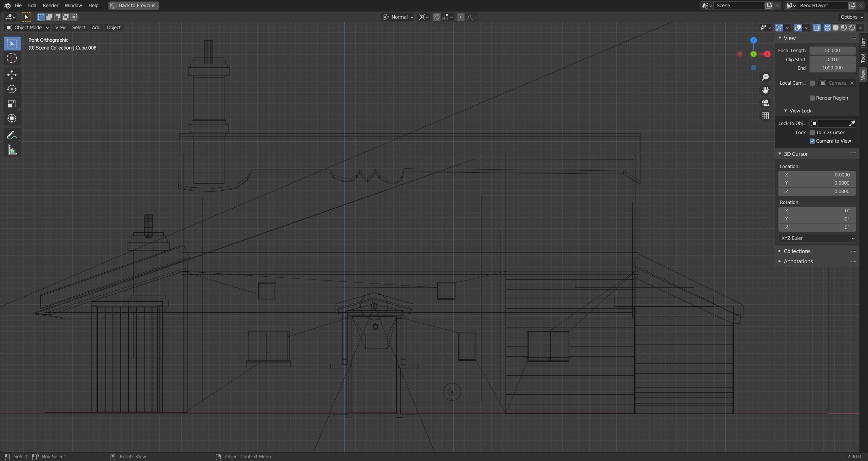Click the Back to Previous button
The width and height of the screenshot is (868, 461).
[x=133, y=5]
